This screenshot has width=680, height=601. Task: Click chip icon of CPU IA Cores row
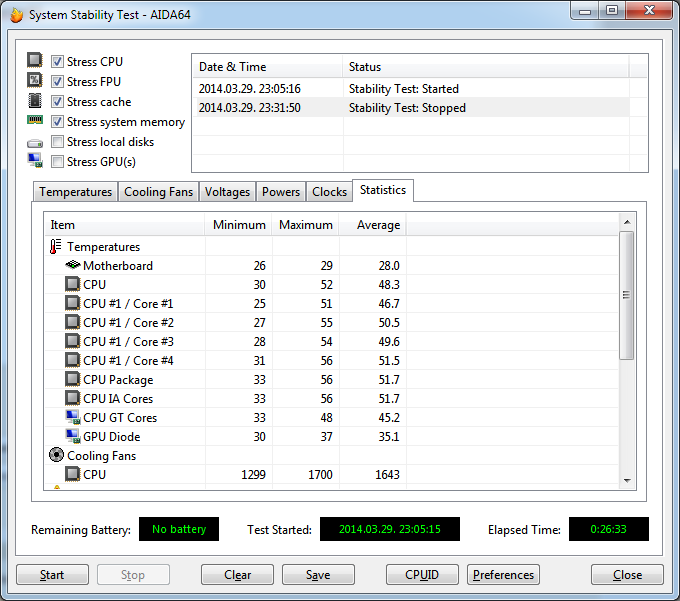point(72,398)
